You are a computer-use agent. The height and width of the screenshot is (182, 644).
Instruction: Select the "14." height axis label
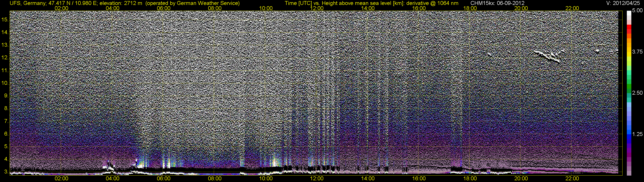coord(5,32)
